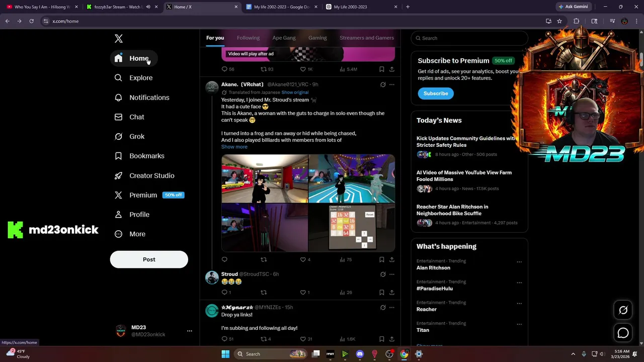
Task: Repost Akane's post
Action: tap(263, 259)
